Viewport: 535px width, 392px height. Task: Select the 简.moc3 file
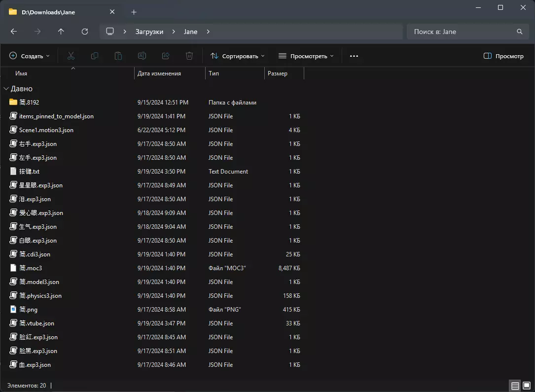click(x=31, y=268)
